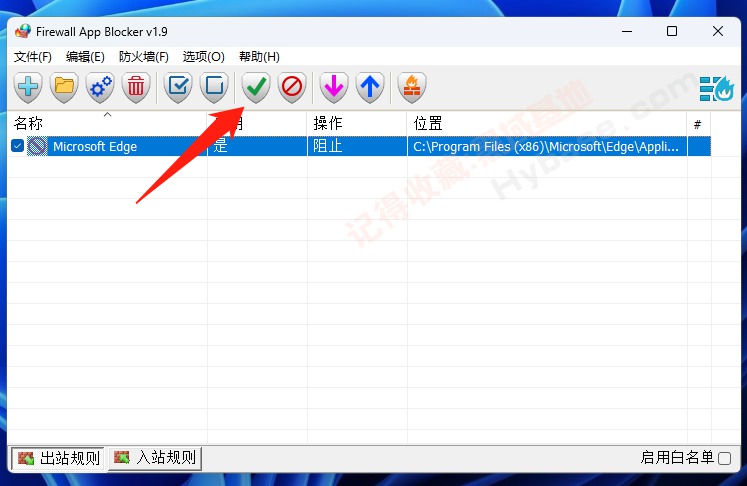Click the # column header
This screenshot has width=747, height=486.
click(699, 124)
